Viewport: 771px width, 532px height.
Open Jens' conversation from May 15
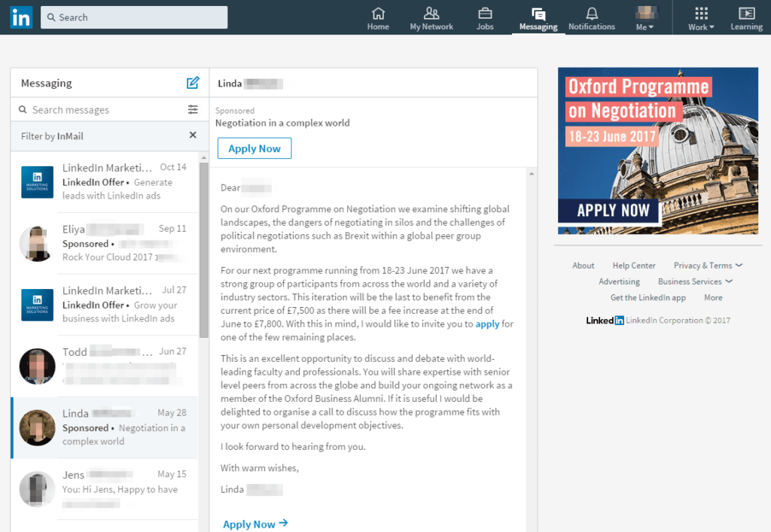pos(104,489)
